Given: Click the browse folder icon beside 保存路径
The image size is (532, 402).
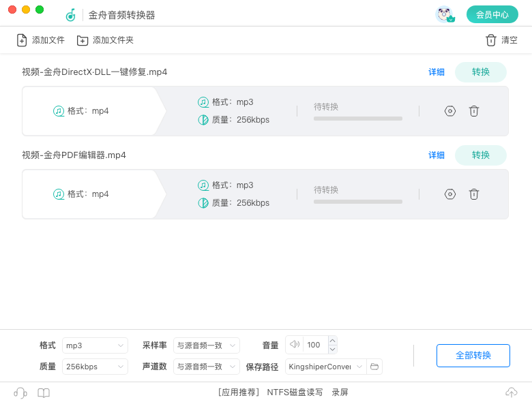Looking at the screenshot, I should [x=374, y=367].
